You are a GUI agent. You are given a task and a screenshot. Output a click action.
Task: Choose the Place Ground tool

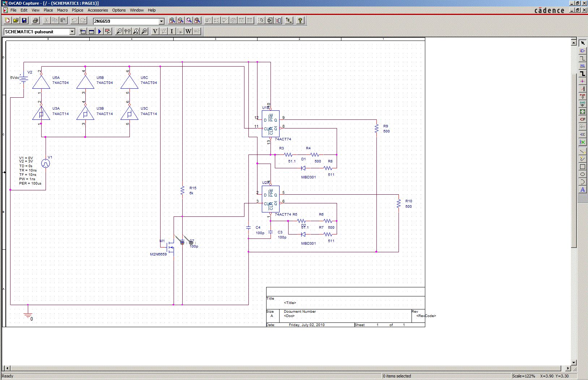click(582, 104)
